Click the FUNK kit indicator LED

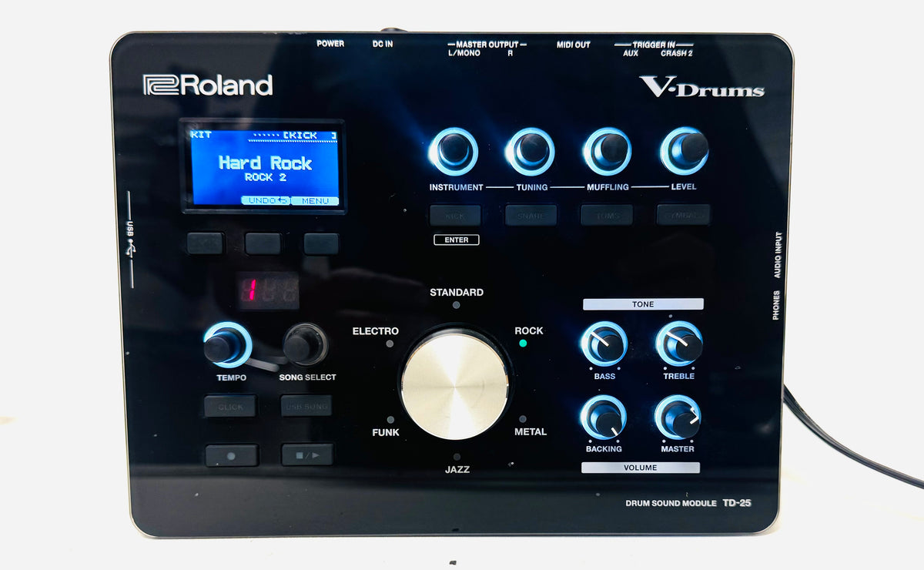point(390,420)
